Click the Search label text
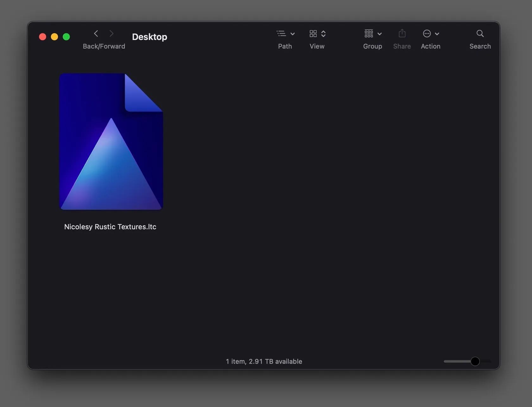 [480, 46]
